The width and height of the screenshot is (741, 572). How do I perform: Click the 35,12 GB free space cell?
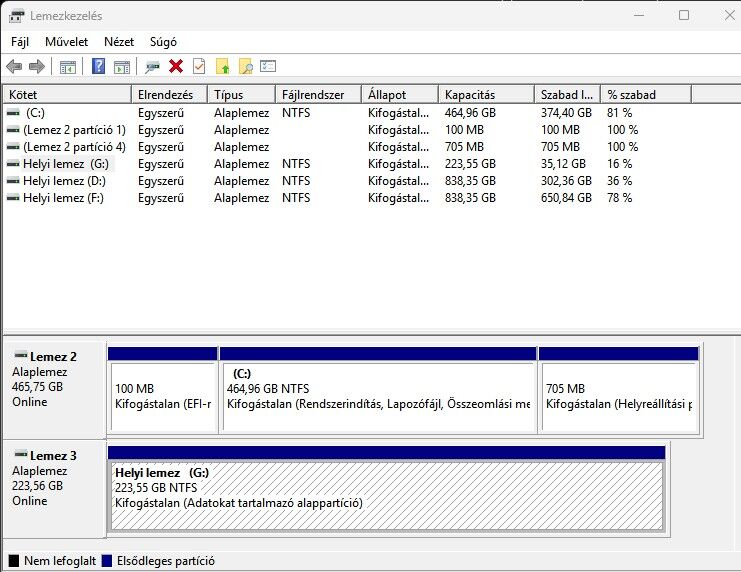[563, 164]
